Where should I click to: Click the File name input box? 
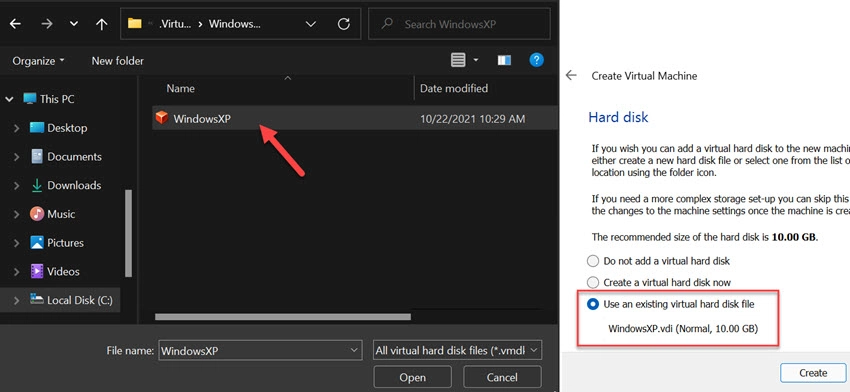click(260, 351)
